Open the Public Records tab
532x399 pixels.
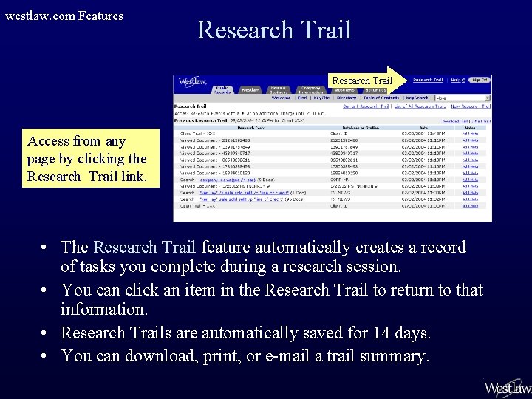point(222,90)
